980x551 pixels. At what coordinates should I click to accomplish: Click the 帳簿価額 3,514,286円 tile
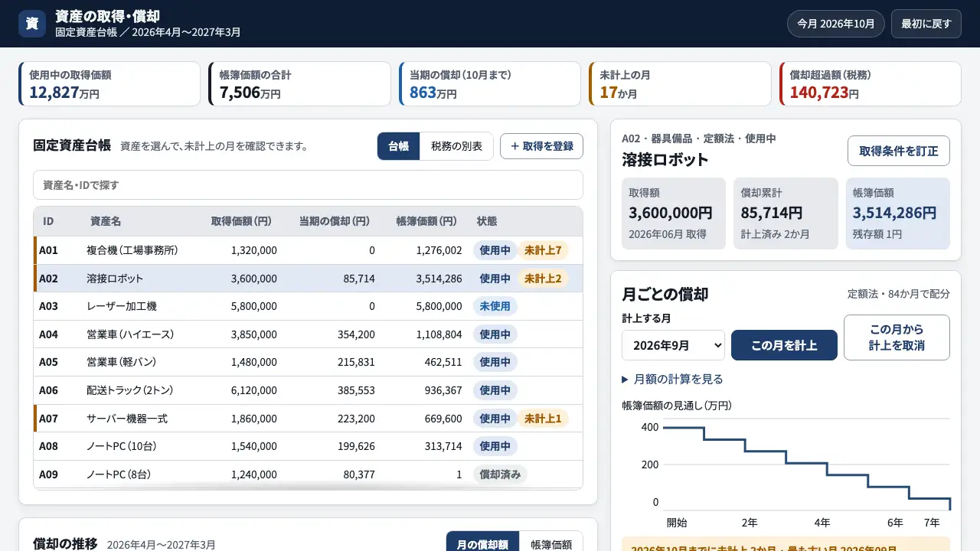(898, 214)
